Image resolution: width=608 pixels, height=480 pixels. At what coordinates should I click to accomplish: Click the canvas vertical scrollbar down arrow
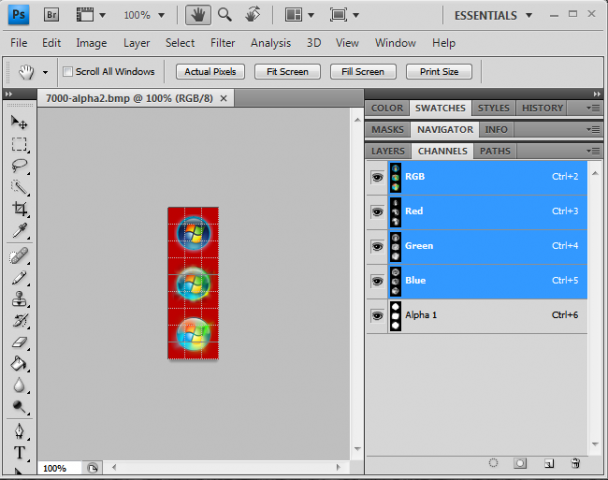[x=358, y=449]
